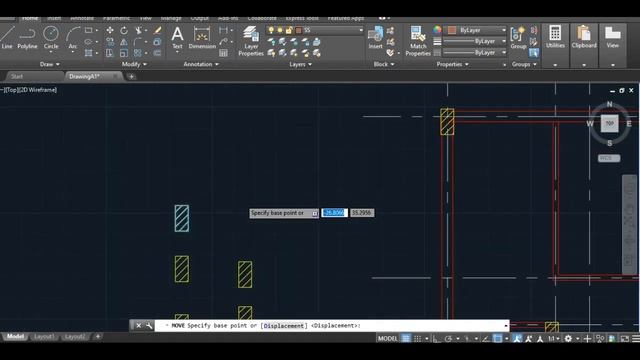
Task: Open Layer Properties manager
Action: pyautogui.click(x=251, y=41)
